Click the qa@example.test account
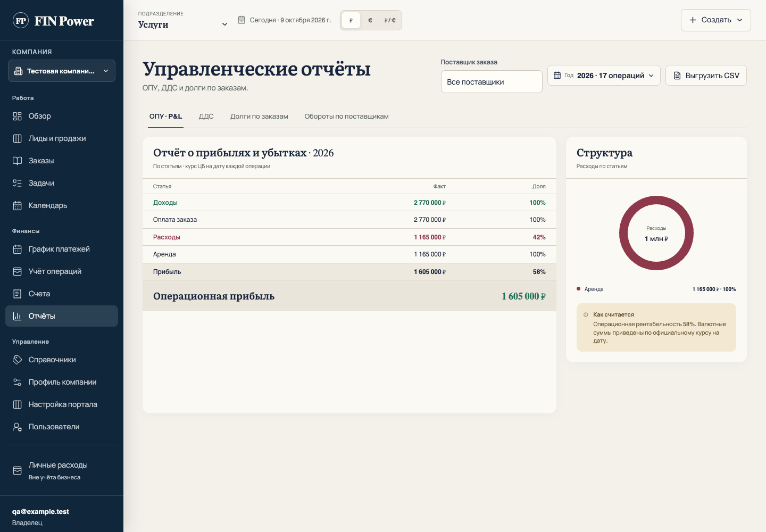 click(x=40, y=512)
